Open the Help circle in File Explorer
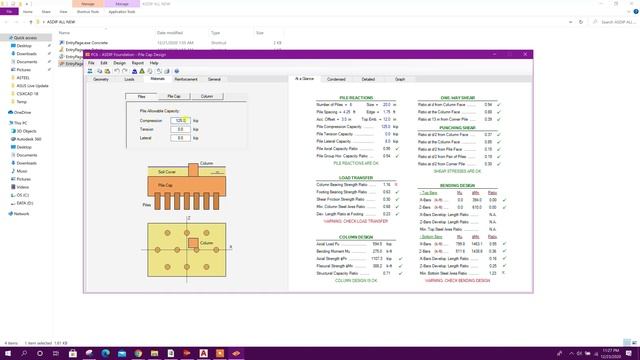 (x=636, y=12)
